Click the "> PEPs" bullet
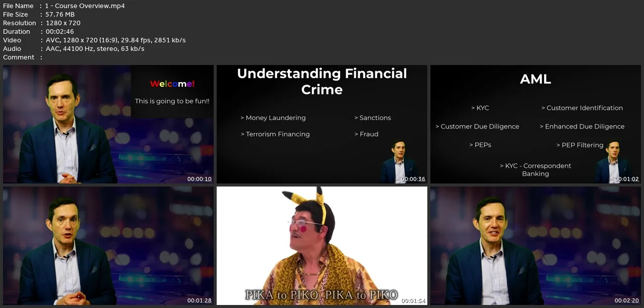 [x=480, y=145]
